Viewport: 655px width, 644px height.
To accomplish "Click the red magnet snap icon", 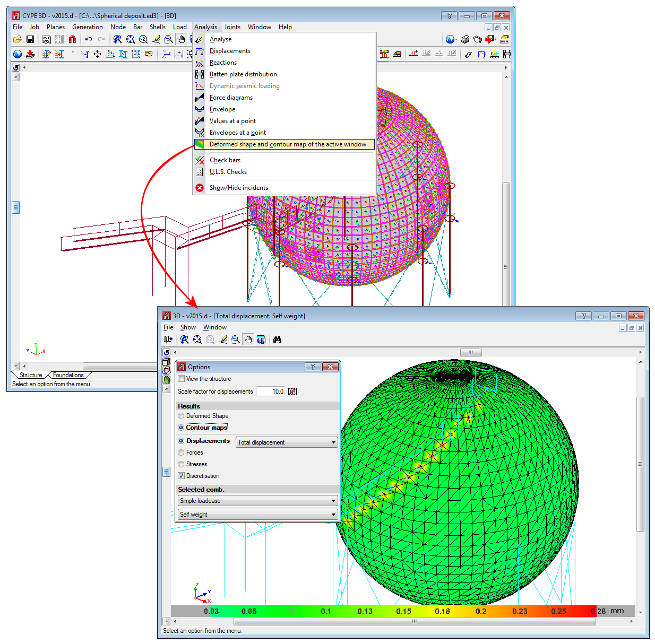I will tap(72, 39).
